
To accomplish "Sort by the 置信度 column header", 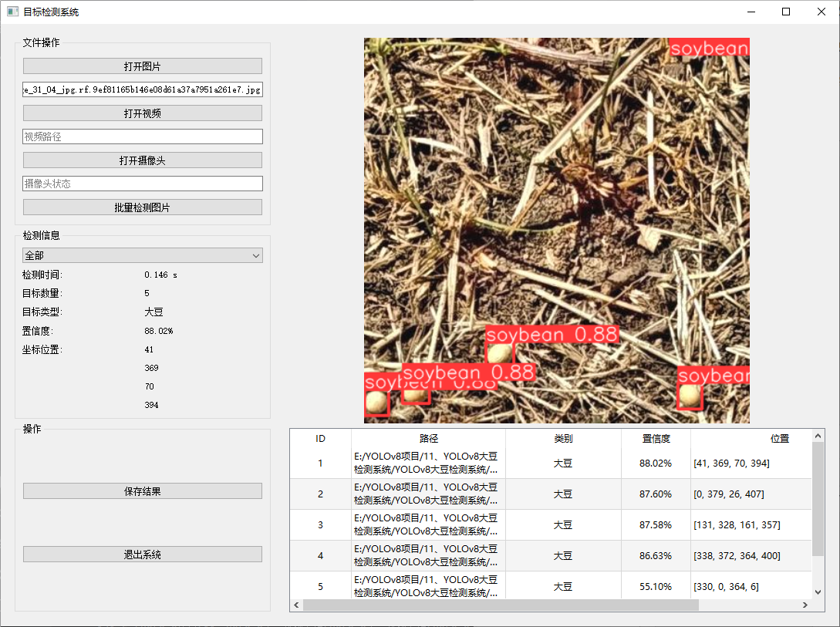I will (656, 438).
